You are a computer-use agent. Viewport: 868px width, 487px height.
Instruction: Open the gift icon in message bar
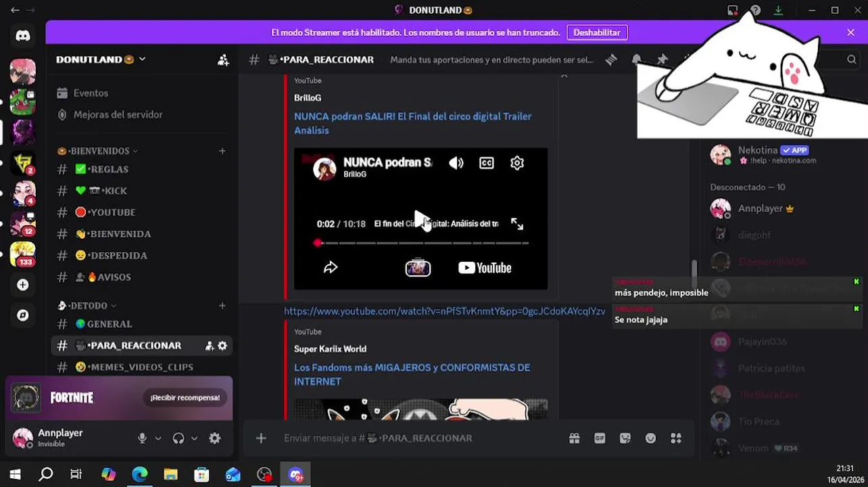click(574, 438)
